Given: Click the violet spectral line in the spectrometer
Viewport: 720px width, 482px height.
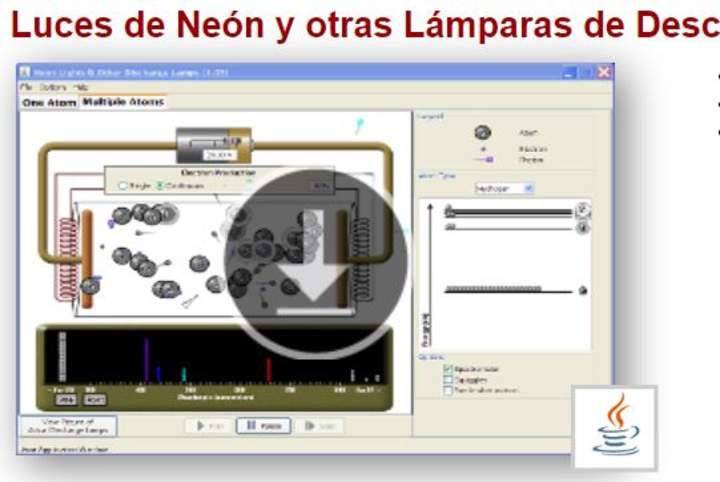Looking at the screenshot, I should click(146, 360).
